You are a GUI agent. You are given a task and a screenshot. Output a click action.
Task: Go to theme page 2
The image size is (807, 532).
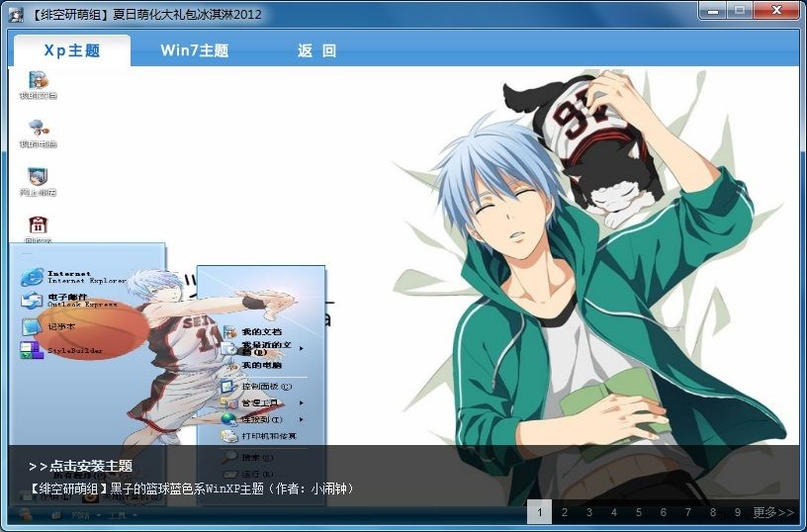[565, 512]
